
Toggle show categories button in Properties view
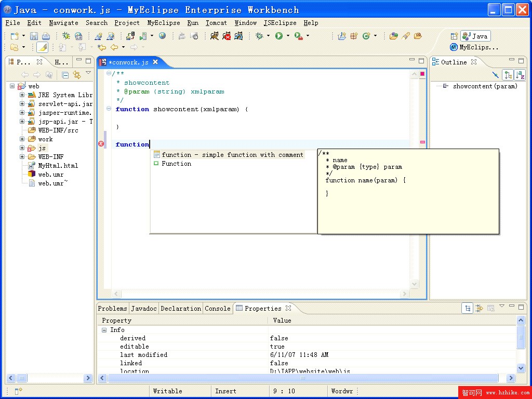click(468, 308)
